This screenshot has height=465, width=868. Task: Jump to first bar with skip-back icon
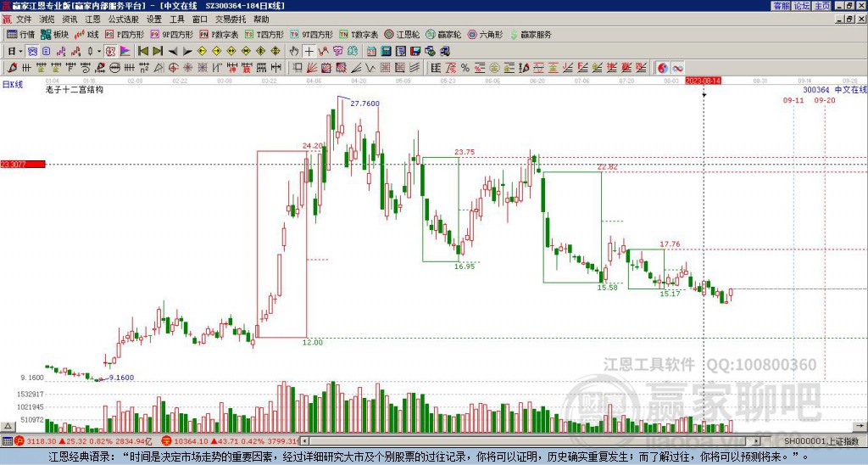coord(142,52)
